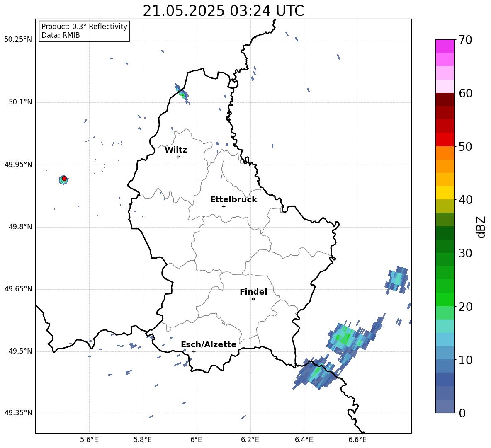
Task: Click the cross marker below Ettelbruck
Action: 224,206
